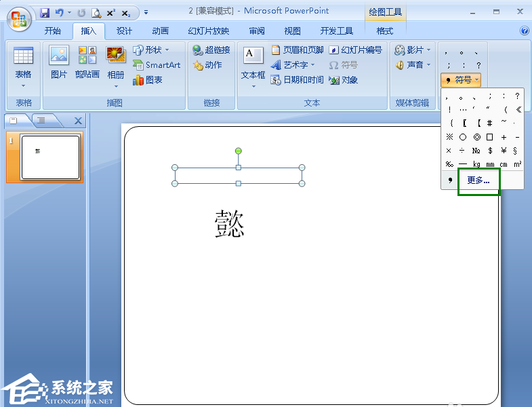Save the presentation from quick access toolbar
The image size is (532, 407).
(45, 13)
